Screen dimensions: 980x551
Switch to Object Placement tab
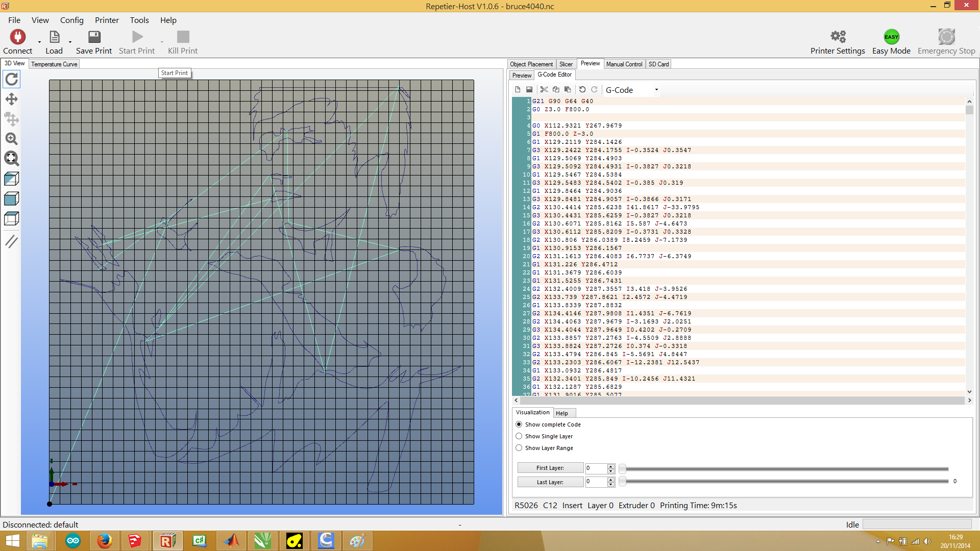(531, 64)
